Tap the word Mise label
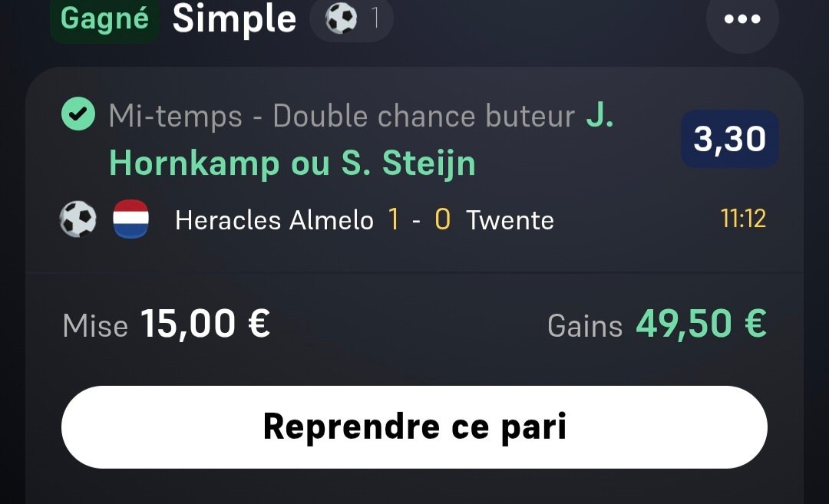This screenshot has height=504, width=829. 95,326
